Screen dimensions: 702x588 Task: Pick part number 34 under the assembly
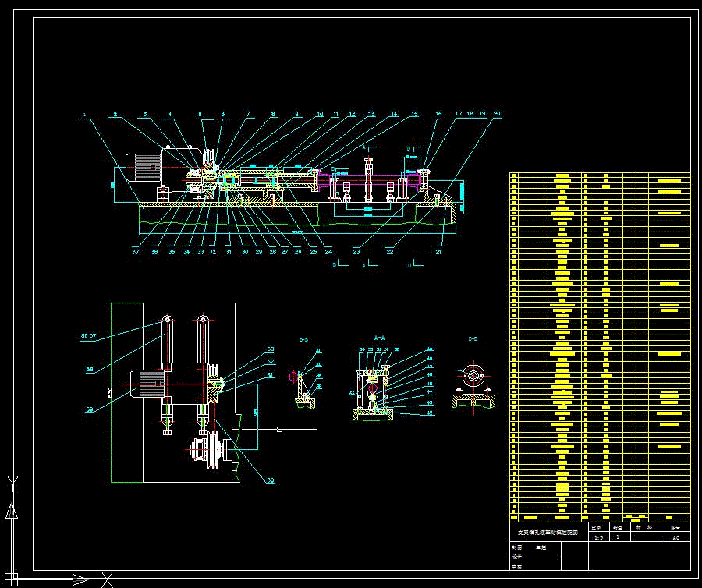click(186, 252)
